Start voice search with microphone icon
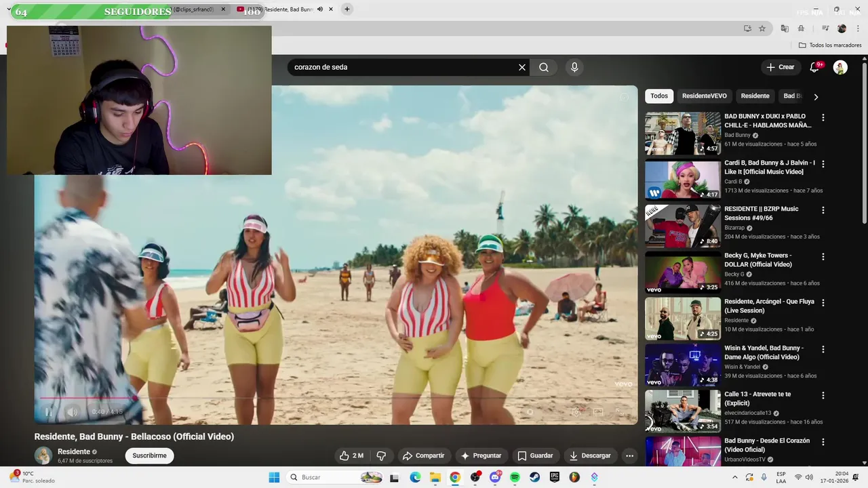This screenshot has height=488, width=868. pyautogui.click(x=574, y=67)
